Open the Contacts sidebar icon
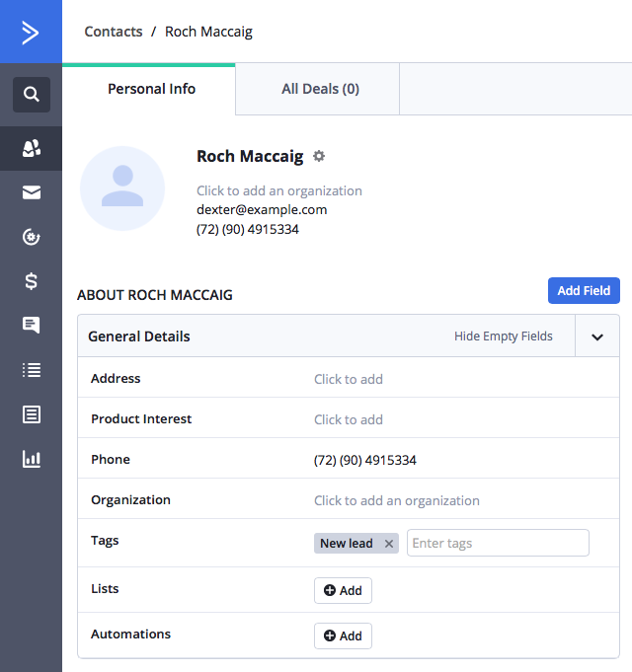Image resolution: width=632 pixels, height=672 pixels. coord(31,148)
